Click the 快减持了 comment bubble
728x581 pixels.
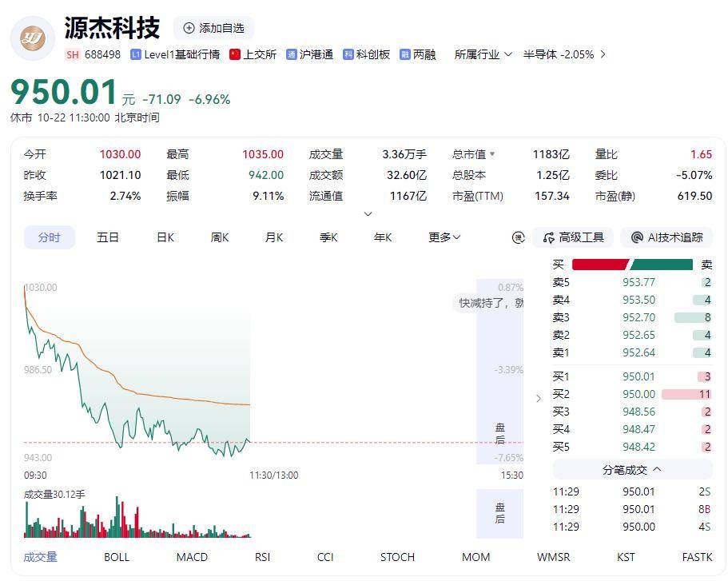(x=488, y=303)
